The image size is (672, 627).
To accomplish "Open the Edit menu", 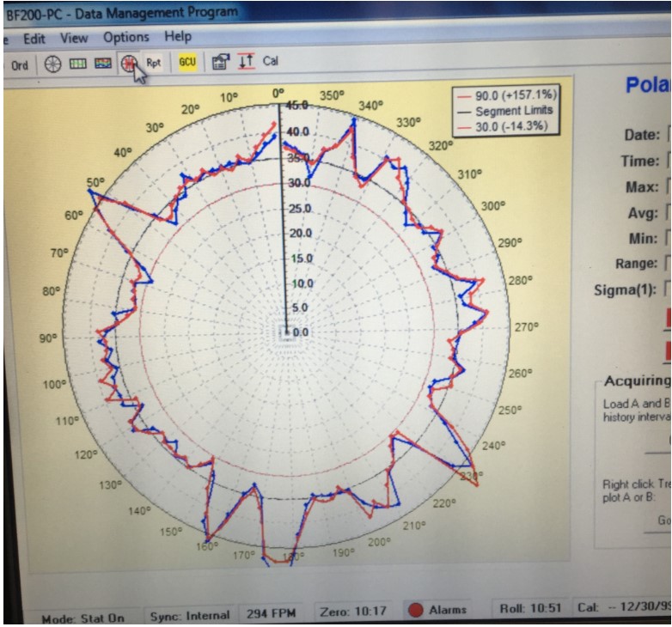I will [x=34, y=39].
